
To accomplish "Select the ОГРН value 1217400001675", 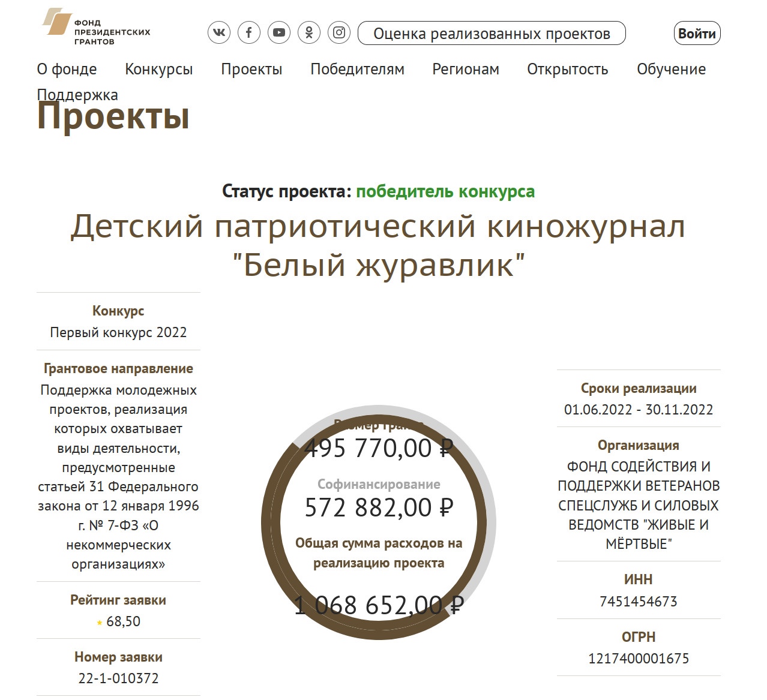I will point(639,659).
